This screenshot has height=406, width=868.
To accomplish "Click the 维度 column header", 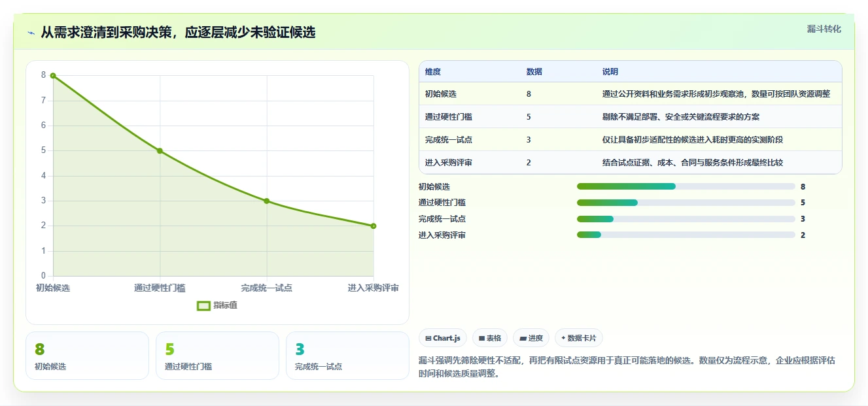I will tap(432, 72).
